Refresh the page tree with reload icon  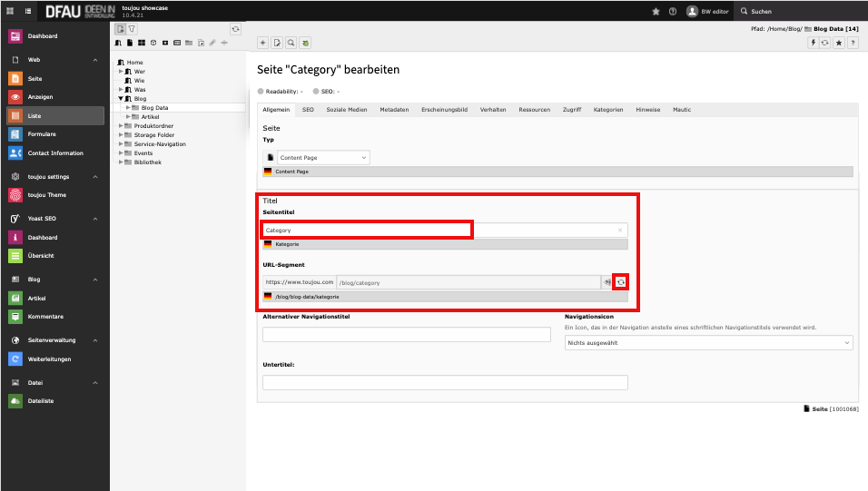point(235,29)
